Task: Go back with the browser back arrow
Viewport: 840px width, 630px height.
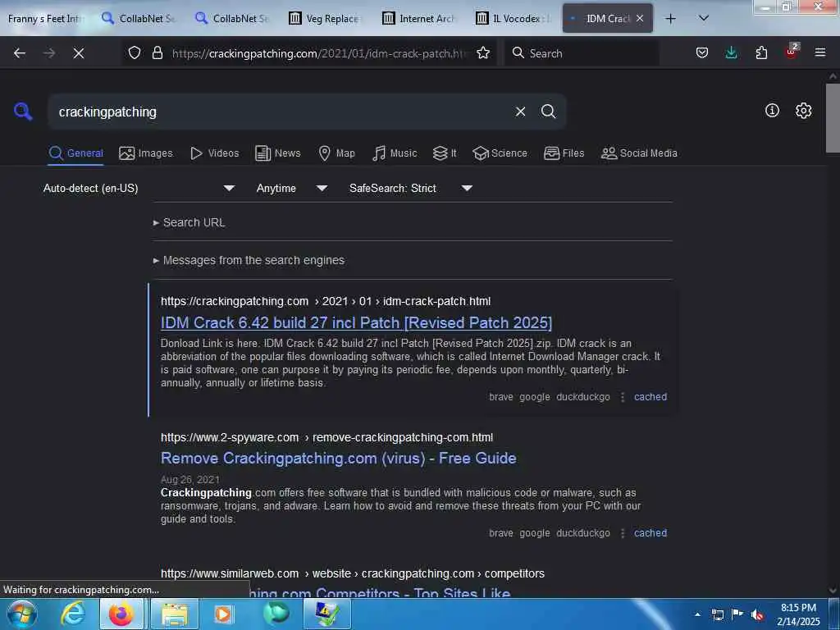Action: pyautogui.click(x=20, y=53)
